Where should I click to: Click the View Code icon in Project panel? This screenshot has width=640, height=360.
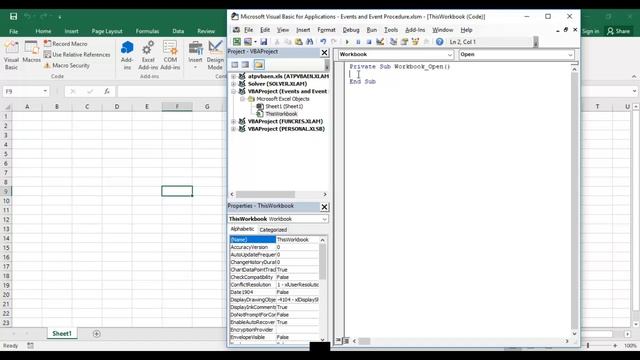pyautogui.click(x=235, y=64)
